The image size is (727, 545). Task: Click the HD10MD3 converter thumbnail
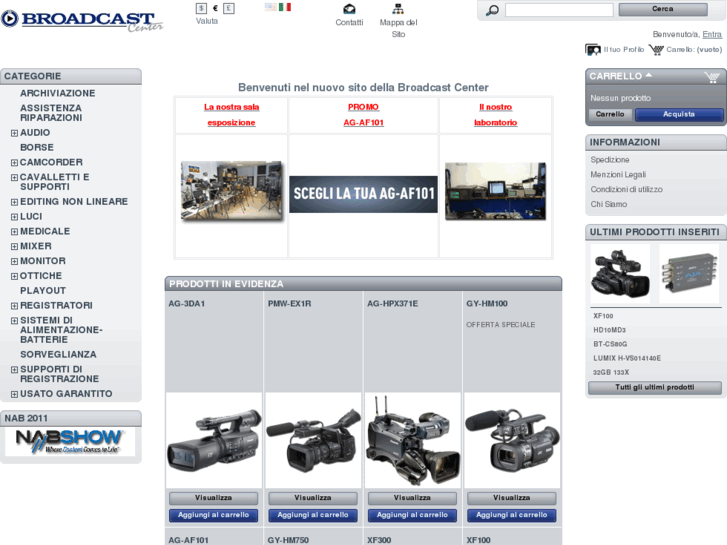[689, 274]
